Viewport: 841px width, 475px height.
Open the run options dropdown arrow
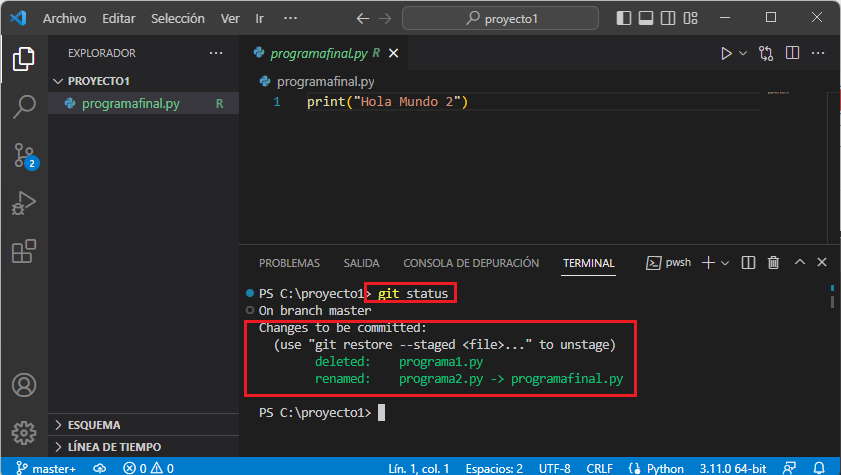click(743, 53)
